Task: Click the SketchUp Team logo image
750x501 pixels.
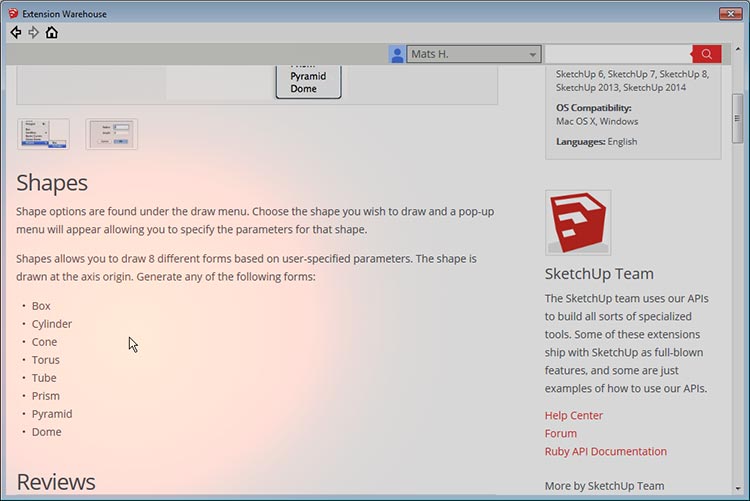Action: pos(578,223)
